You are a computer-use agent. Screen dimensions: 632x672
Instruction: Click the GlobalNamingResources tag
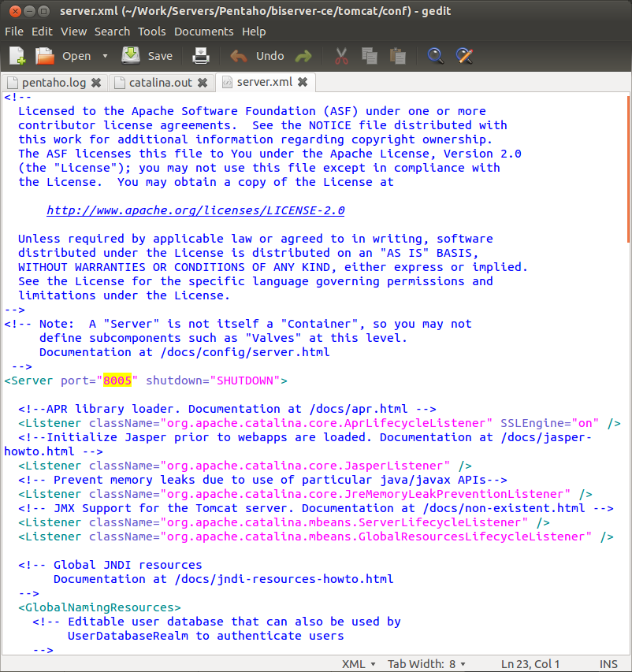click(x=99, y=607)
